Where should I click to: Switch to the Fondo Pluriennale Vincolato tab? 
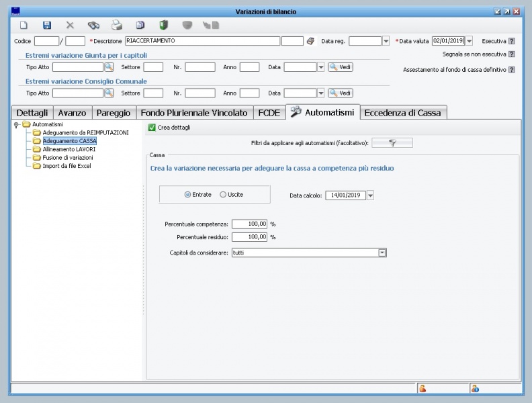(194, 113)
